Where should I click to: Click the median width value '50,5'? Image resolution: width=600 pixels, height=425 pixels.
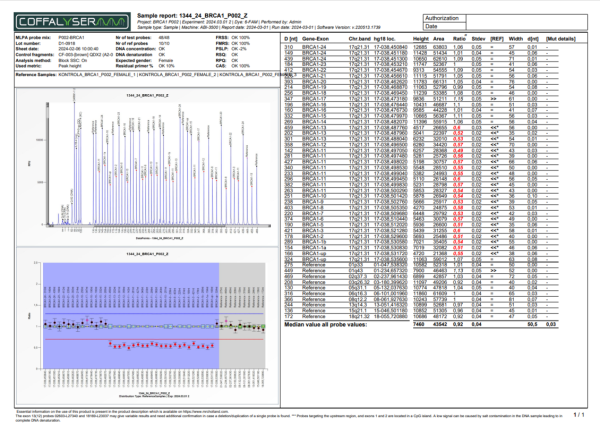coord(532,324)
